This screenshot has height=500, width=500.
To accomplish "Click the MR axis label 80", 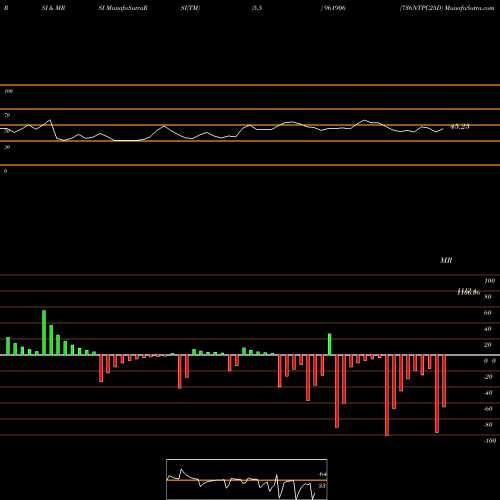I will tap(488, 297).
